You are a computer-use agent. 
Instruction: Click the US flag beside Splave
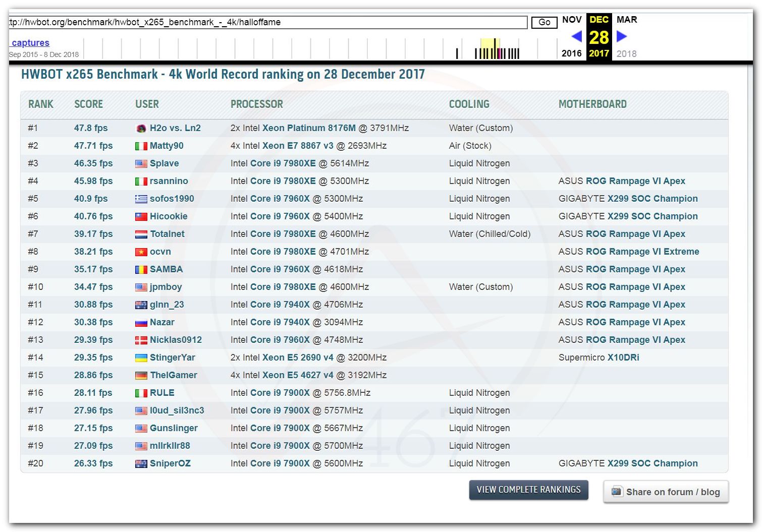point(141,164)
